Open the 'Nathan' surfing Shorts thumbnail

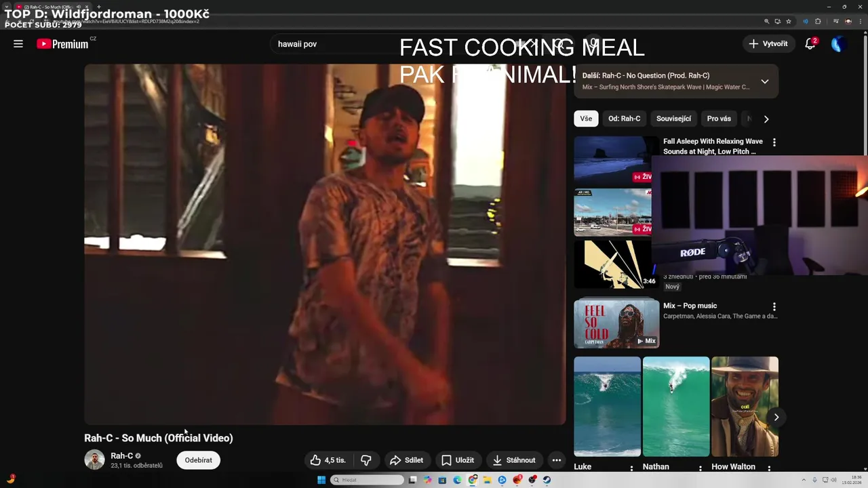pos(676,407)
